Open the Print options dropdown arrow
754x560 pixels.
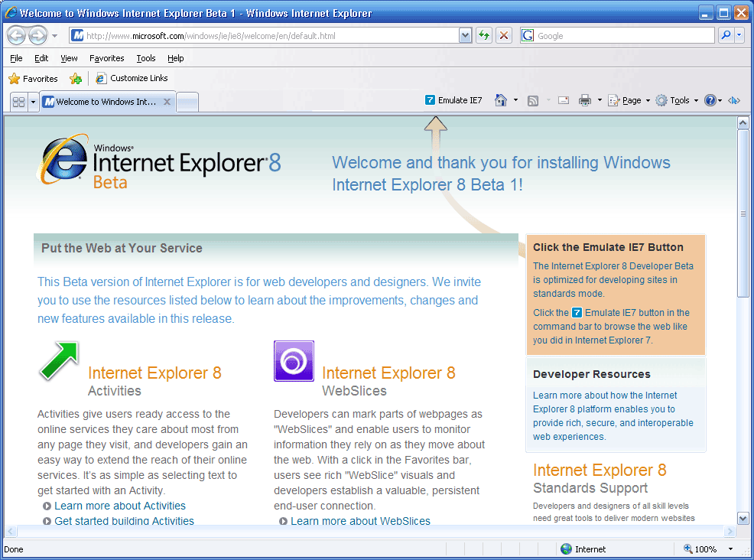click(600, 100)
